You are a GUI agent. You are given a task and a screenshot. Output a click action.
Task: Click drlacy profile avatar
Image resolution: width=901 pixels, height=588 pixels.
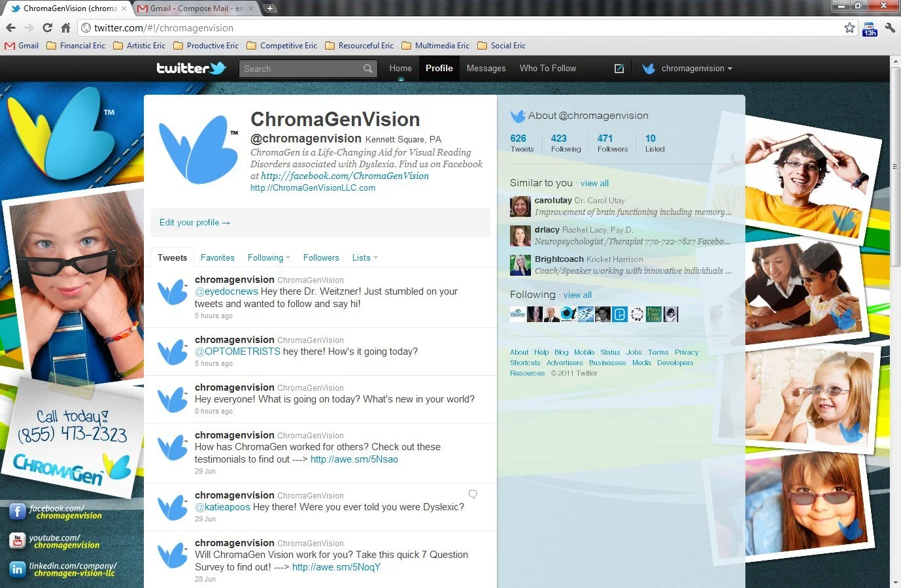pos(520,236)
